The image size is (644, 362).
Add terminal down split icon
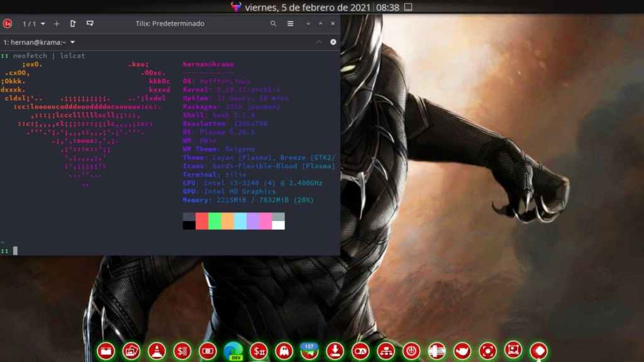[x=90, y=23]
